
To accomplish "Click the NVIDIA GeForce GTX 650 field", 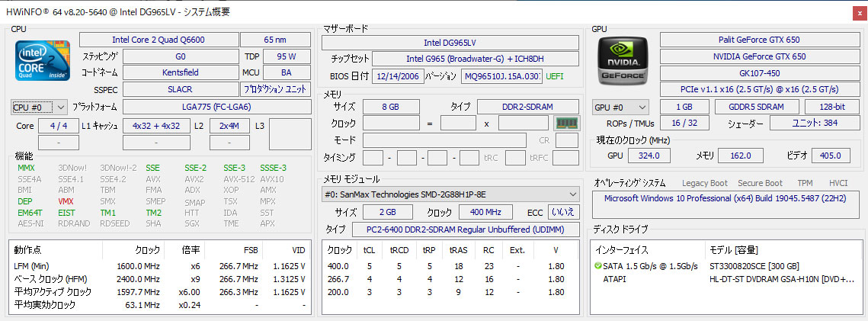I will click(x=759, y=56).
